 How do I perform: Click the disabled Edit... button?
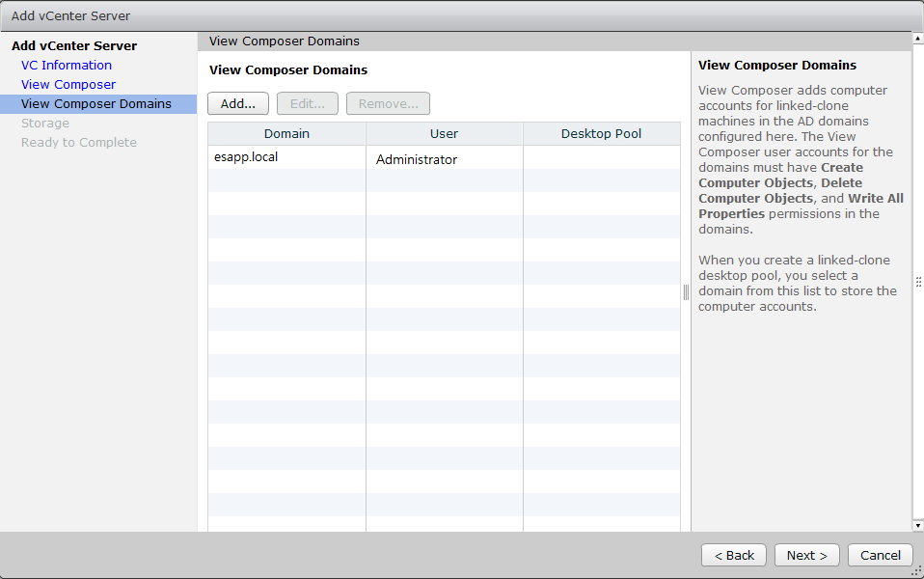point(308,104)
